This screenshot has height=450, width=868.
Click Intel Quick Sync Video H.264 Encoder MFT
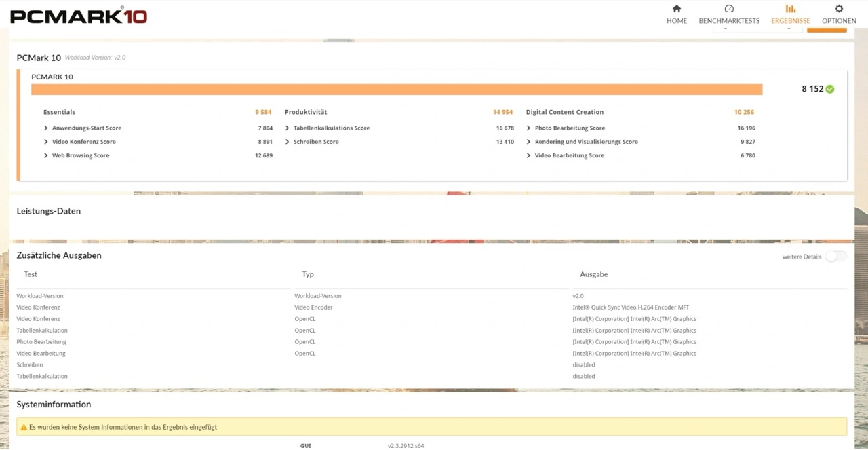(631, 307)
